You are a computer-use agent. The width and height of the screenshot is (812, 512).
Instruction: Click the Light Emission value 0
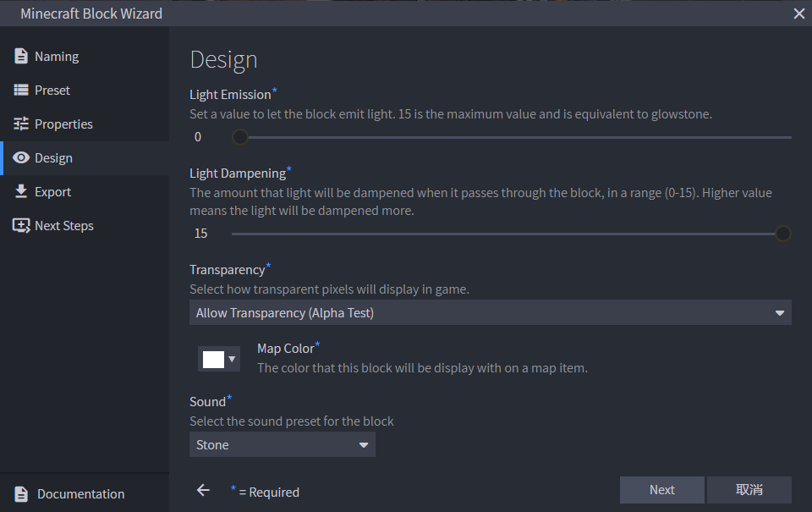pos(198,137)
